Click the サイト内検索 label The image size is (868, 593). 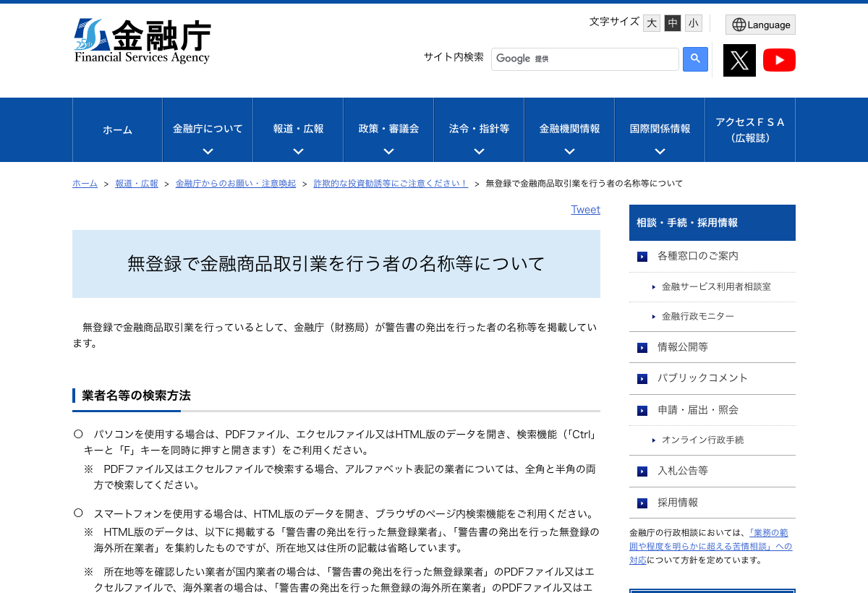pyautogui.click(x=454, y=57)
